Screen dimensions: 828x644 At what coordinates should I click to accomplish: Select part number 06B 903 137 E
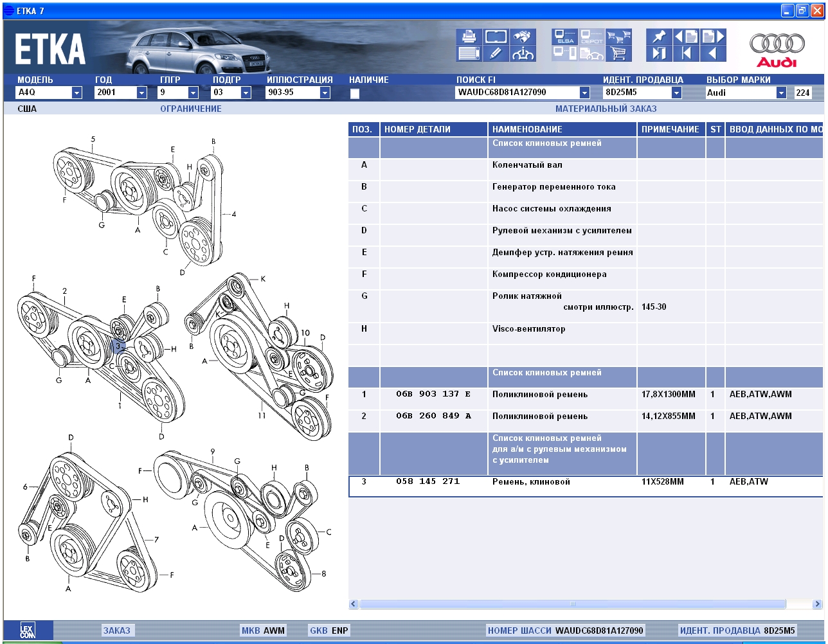(433, 394)
